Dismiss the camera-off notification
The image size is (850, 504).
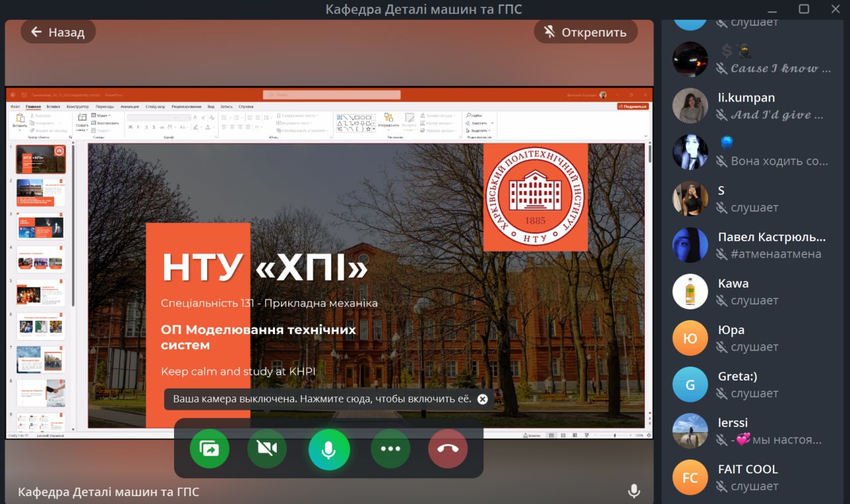[x=483, y=399]
